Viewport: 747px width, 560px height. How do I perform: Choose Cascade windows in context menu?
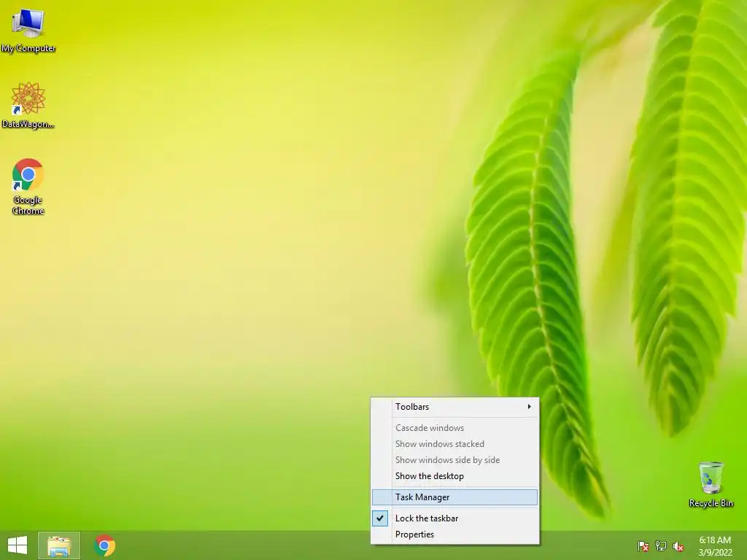point(455,427)
